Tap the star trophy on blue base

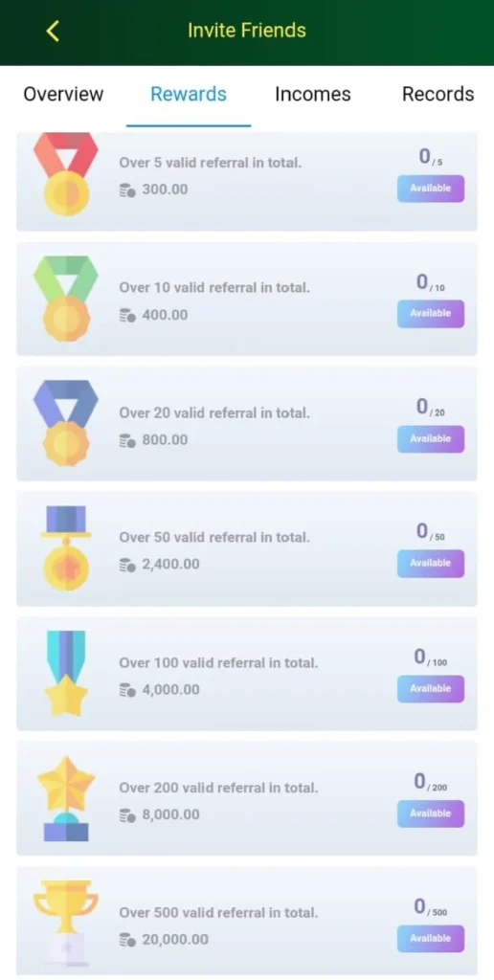[66, 798]
